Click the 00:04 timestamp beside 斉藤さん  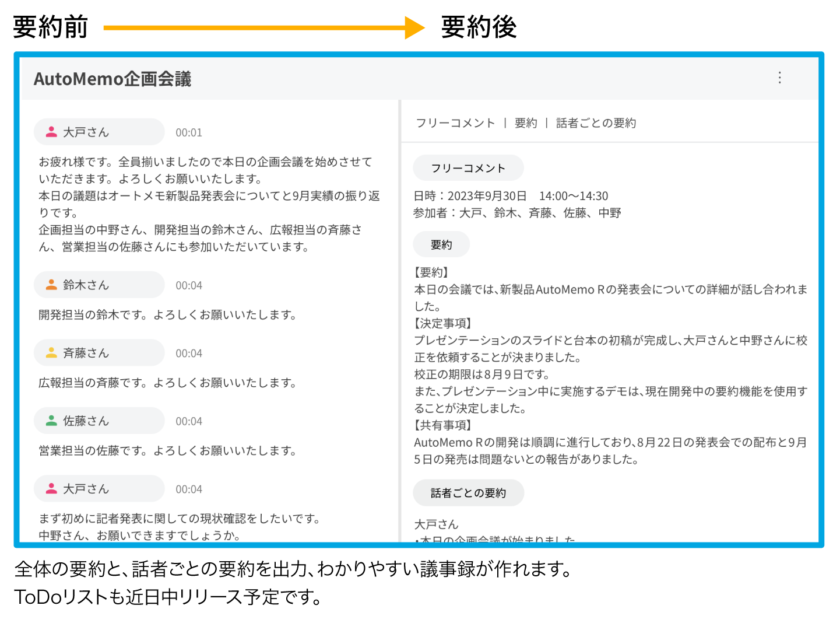pyautogui.click(x=189, y=353)
